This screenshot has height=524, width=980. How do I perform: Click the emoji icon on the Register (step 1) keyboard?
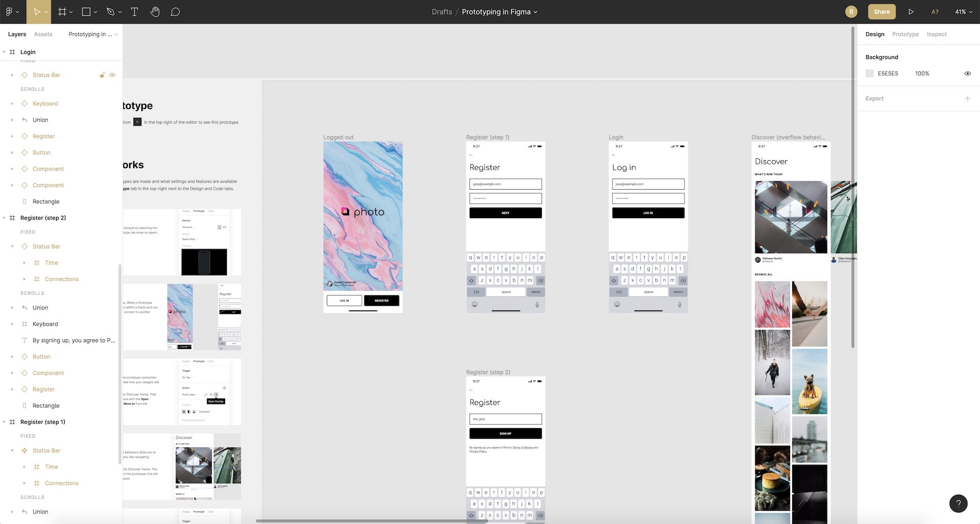click(x=474, y=305)
